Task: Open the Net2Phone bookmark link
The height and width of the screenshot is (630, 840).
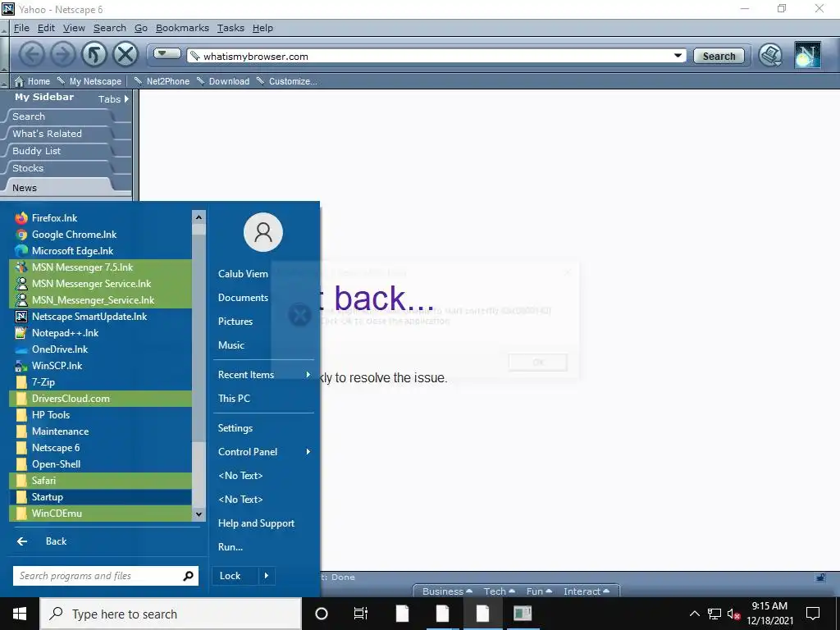Action: (x=162, y=81)
